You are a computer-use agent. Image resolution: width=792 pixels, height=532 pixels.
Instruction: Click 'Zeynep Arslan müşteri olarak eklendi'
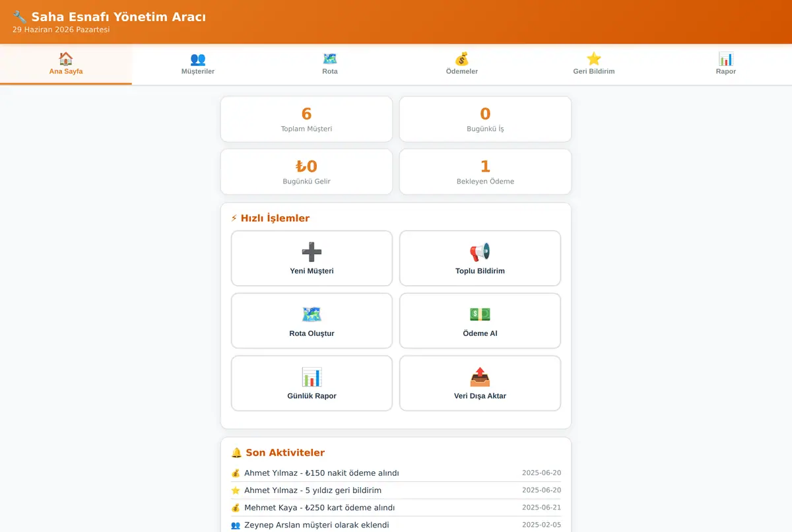pos(317,525)
